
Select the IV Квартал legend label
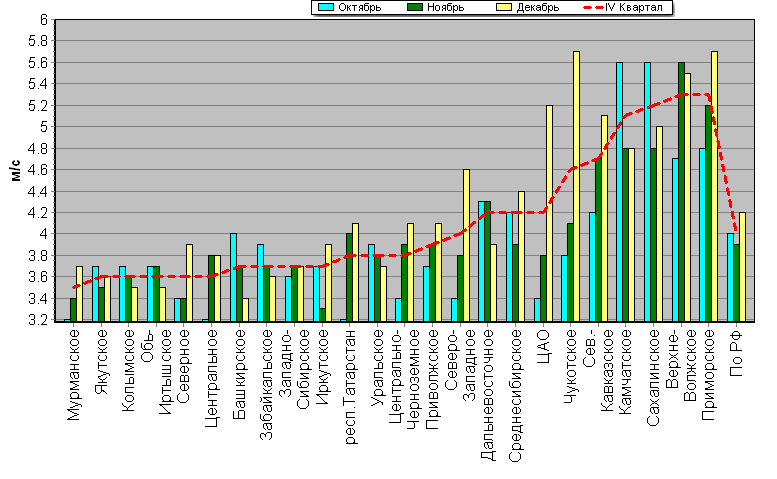[x=634, y=7]
